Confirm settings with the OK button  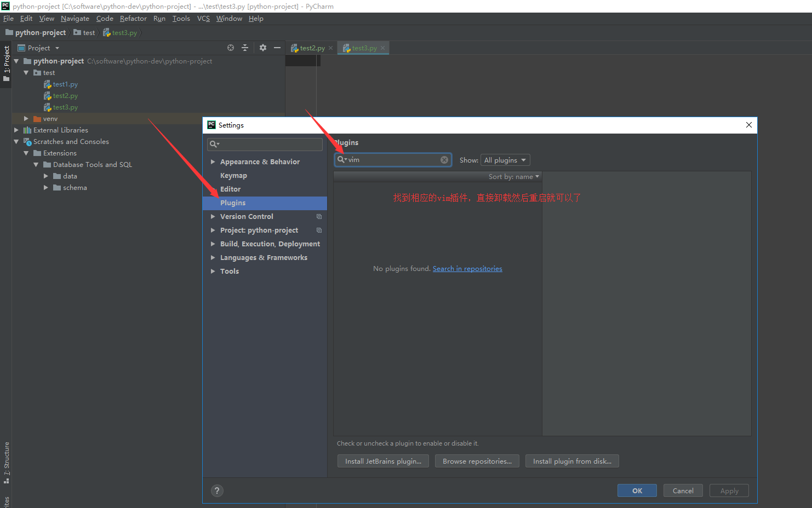(x=637, y=490)
